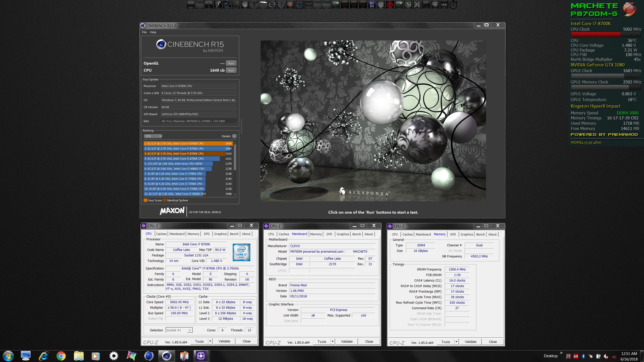This screenshot has height=362, width=644.
Task: Open the CPU ranking type dropdown
Action: point(153,136)
